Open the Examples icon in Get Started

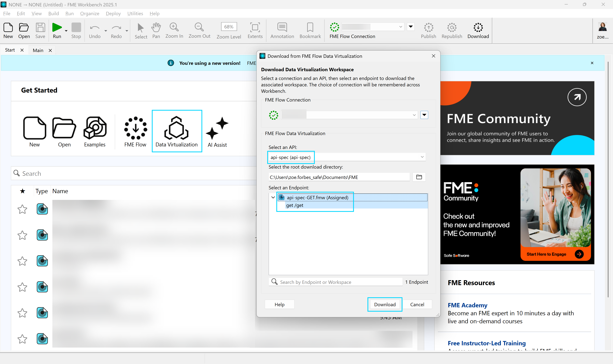[x=95, y=128]
